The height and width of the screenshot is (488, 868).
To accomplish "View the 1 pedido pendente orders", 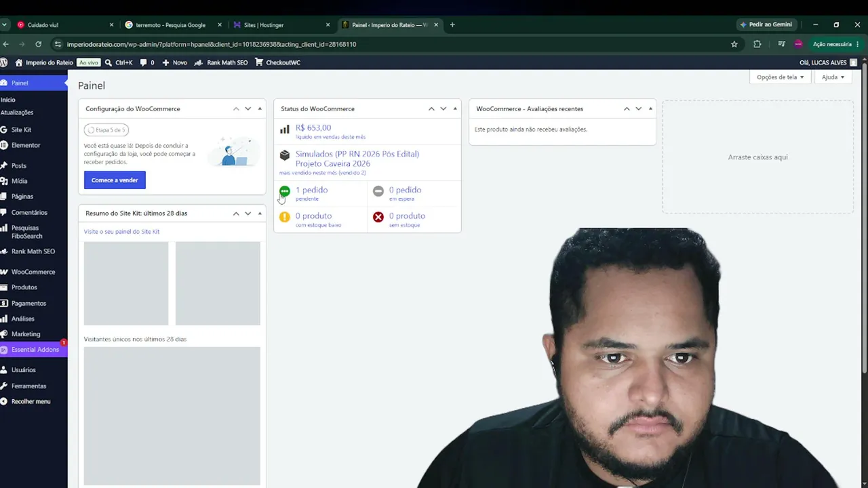I will [x=320, y=194].
